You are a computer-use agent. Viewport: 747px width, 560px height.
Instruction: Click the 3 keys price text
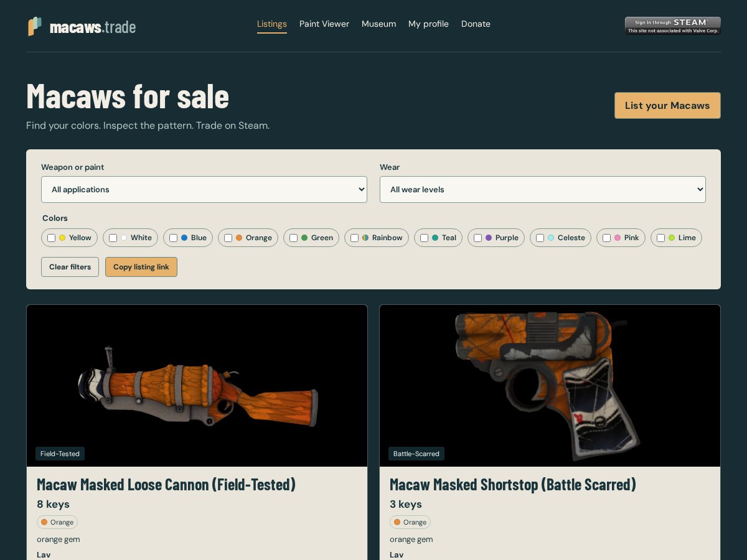coord(406,504)
